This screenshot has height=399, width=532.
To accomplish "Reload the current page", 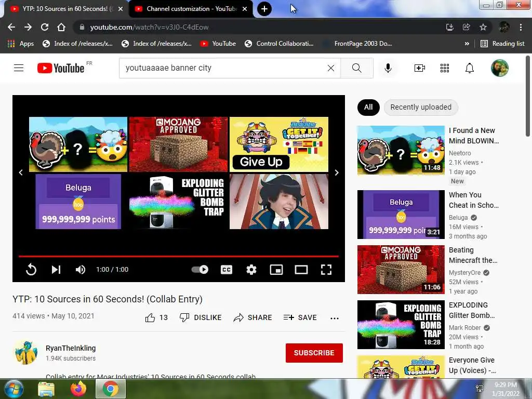I will coord(45,27).
